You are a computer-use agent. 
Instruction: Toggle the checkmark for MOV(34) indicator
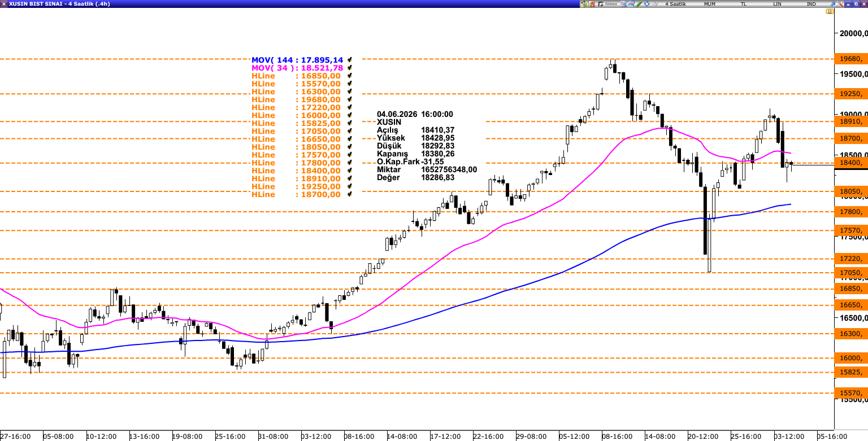coord(350,67)
